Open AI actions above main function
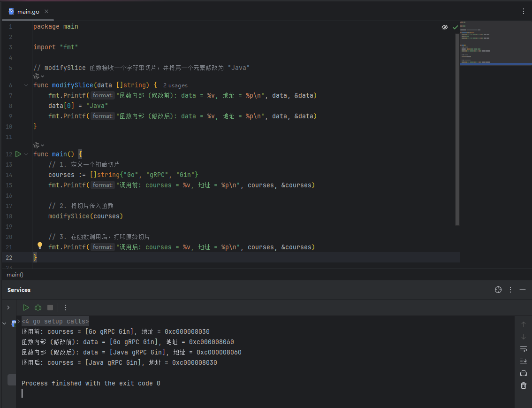Image resolution: width=532 pixels, height=408 pixels. (38, 145)
